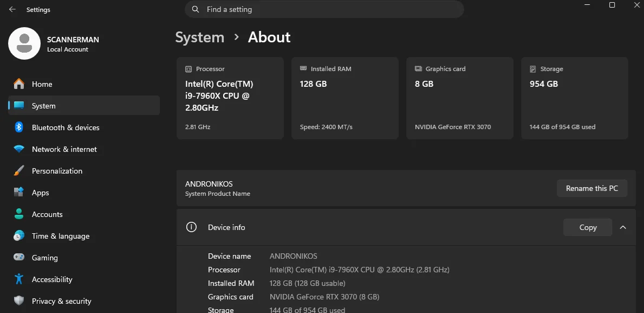Screen dimensions: 644x313
Task: Open Gaming settings
Action: point(84,258)
